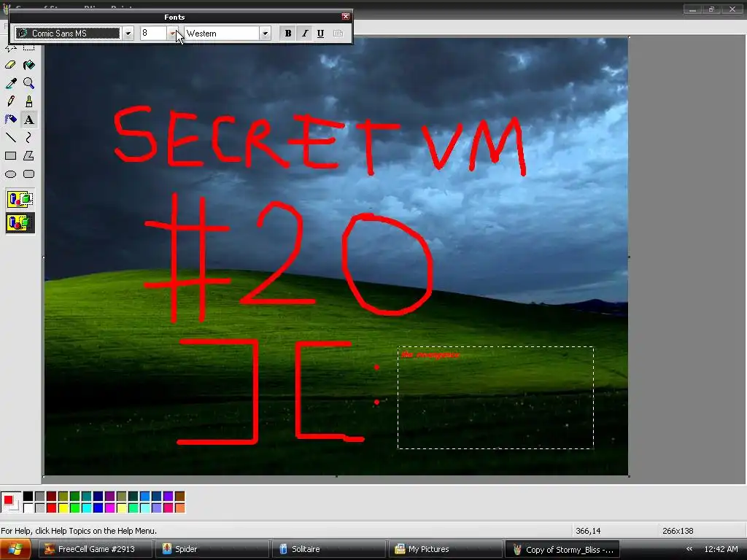The width and height of the screenshot is (747, 560).
Task: Choose the Pick Color eyedropper tool
Action: coord(10,83)
